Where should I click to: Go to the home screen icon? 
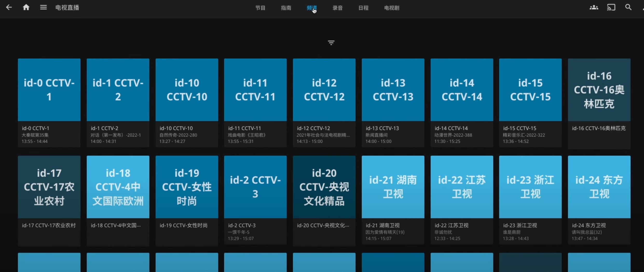coord(26,8)
